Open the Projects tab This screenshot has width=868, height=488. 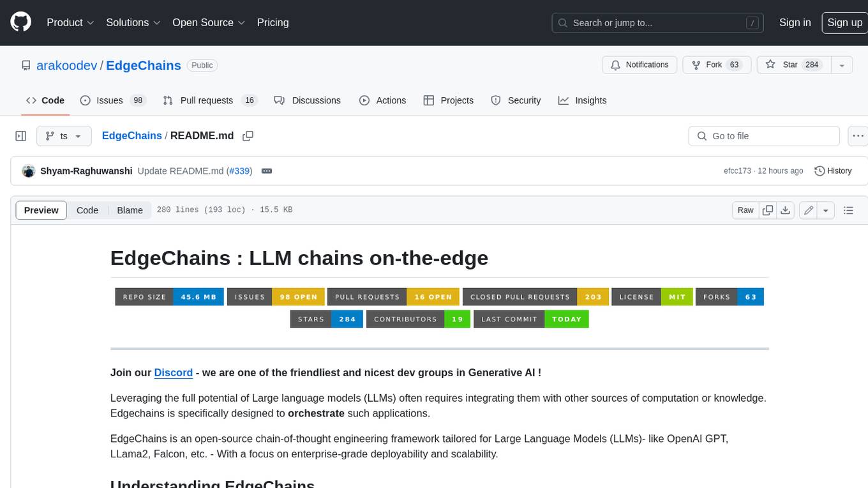(448, 100)
